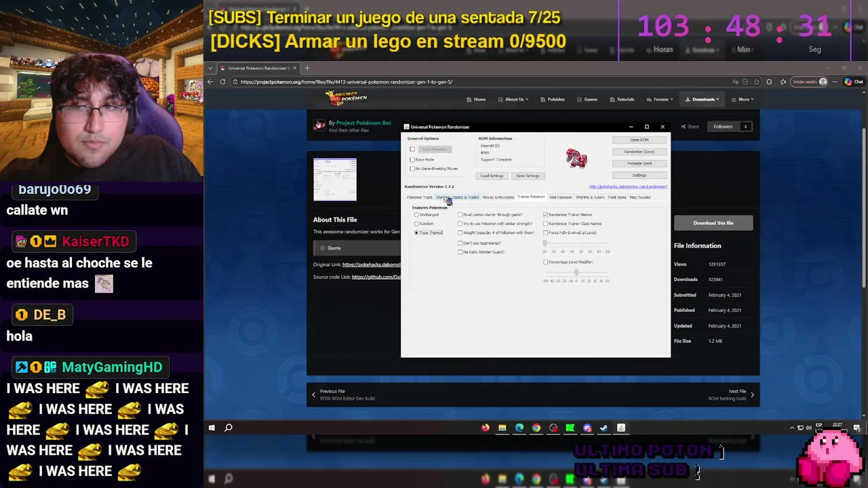Expand the Forums nav dropdown
This screenshot has height=488, width=868.
[660, 100]
